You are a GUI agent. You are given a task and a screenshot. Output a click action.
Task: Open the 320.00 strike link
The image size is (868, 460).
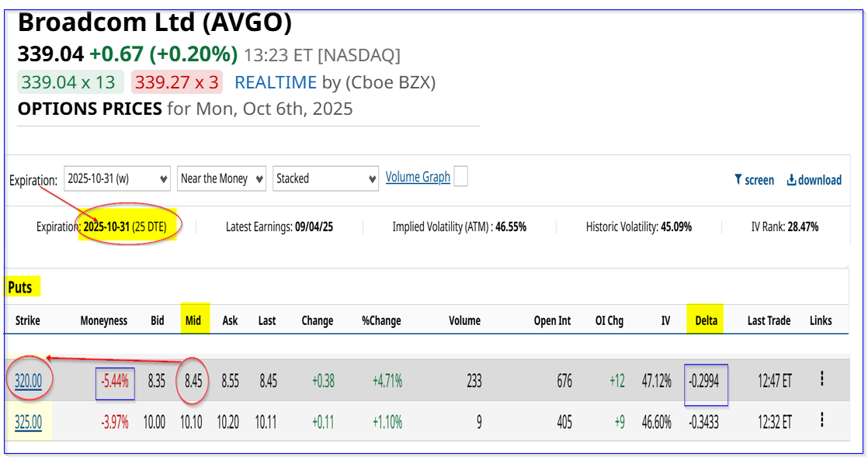pos(27,380)
